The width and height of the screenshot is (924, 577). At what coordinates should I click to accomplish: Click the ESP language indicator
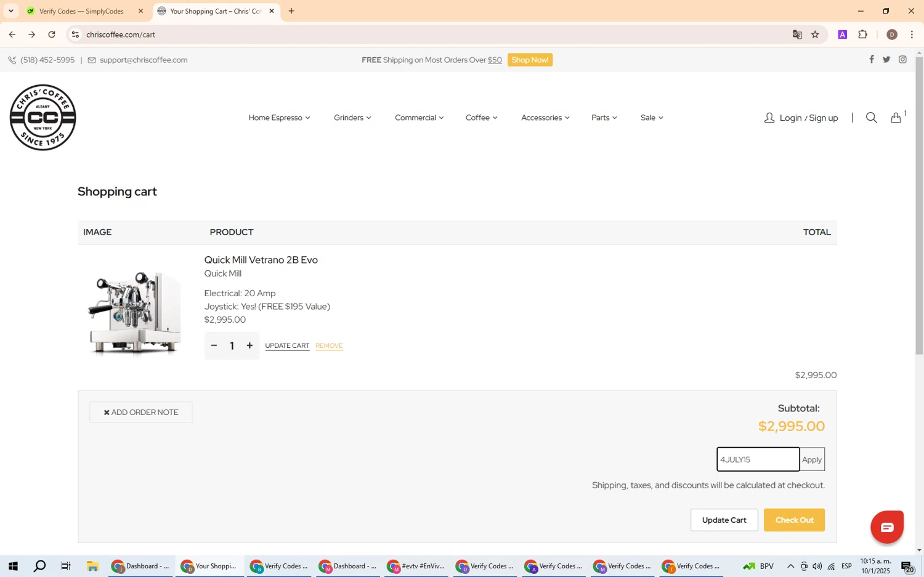pyautogui.click(x=846, y=566)
